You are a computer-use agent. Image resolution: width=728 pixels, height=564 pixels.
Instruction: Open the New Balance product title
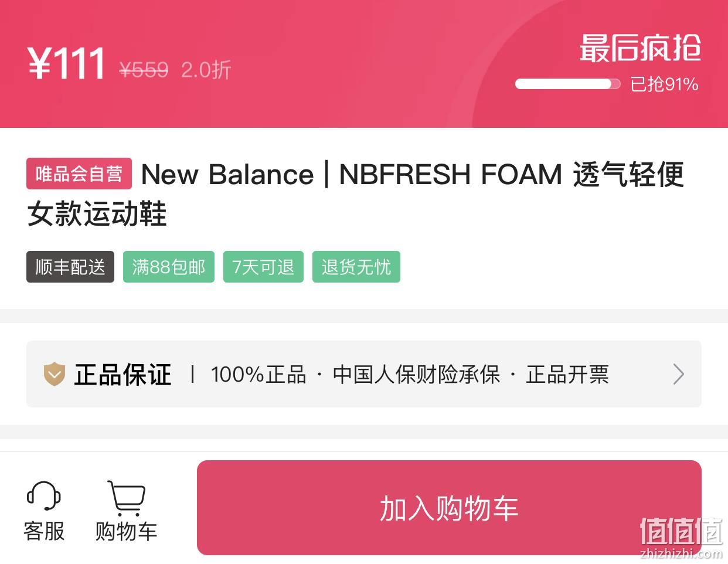click(x=355, y=193)
